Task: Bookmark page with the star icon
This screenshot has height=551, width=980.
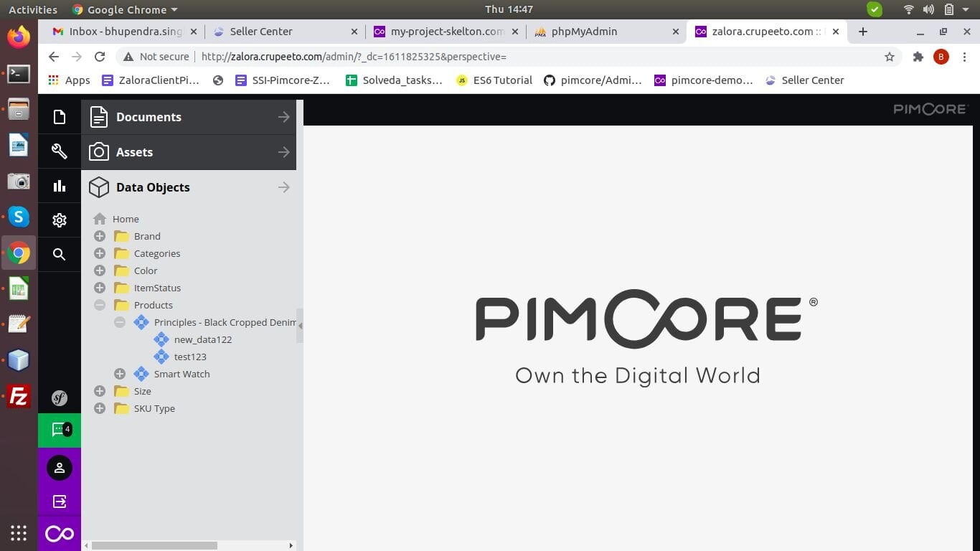Action: coord(890,57)
